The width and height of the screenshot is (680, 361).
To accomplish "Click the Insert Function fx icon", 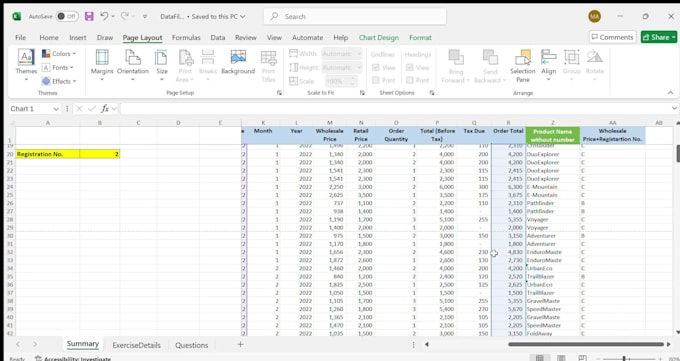I will point(105,108).
